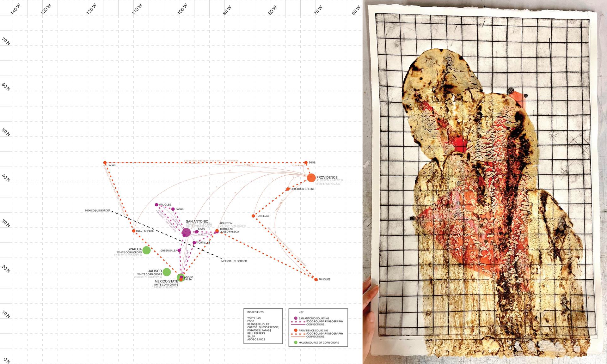
Task: Click the left 'MEXICO | US BORDER' label
Action: [x=98, y=210]
